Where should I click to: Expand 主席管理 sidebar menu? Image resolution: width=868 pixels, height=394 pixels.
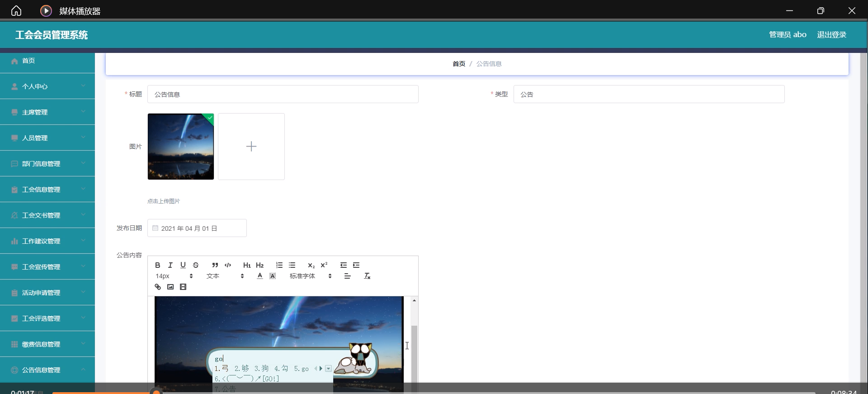[47, 112]
